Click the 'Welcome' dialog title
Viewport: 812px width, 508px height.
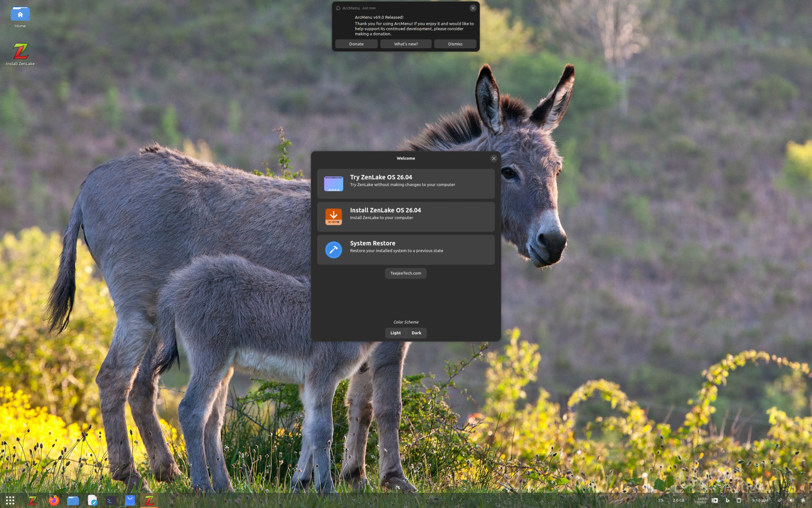click(x=406, y=158)
